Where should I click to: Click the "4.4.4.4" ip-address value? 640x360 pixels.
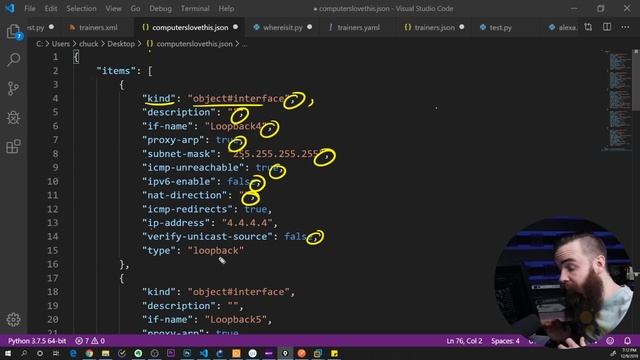[247, 223]
